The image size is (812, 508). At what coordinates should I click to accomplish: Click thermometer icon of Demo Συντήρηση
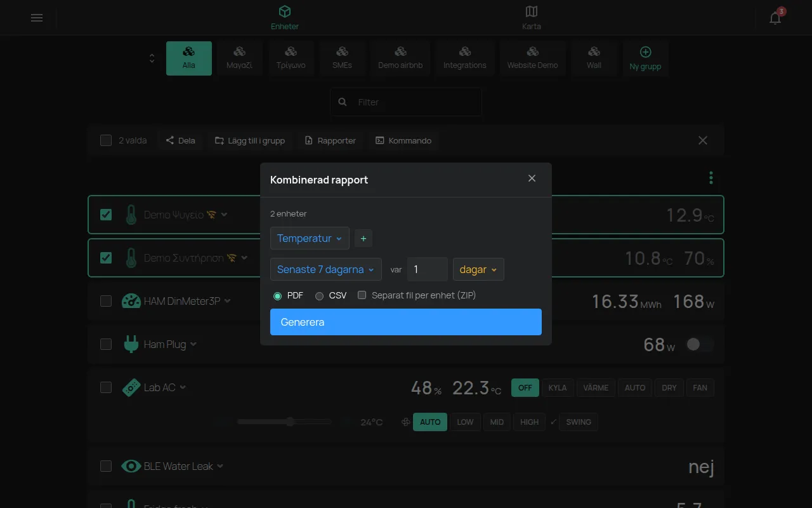pyautogui.click(x=131, y=258)
